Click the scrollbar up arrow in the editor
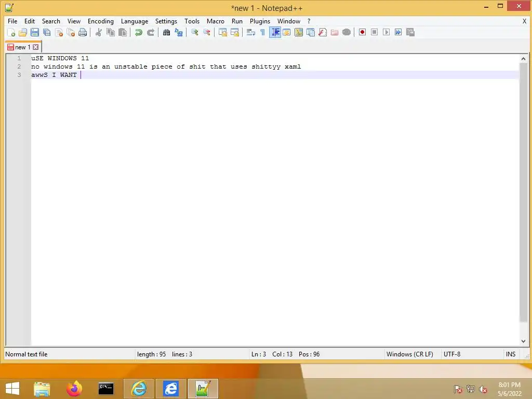The height and width of the screenshot is (399, 532). [523, 59]
